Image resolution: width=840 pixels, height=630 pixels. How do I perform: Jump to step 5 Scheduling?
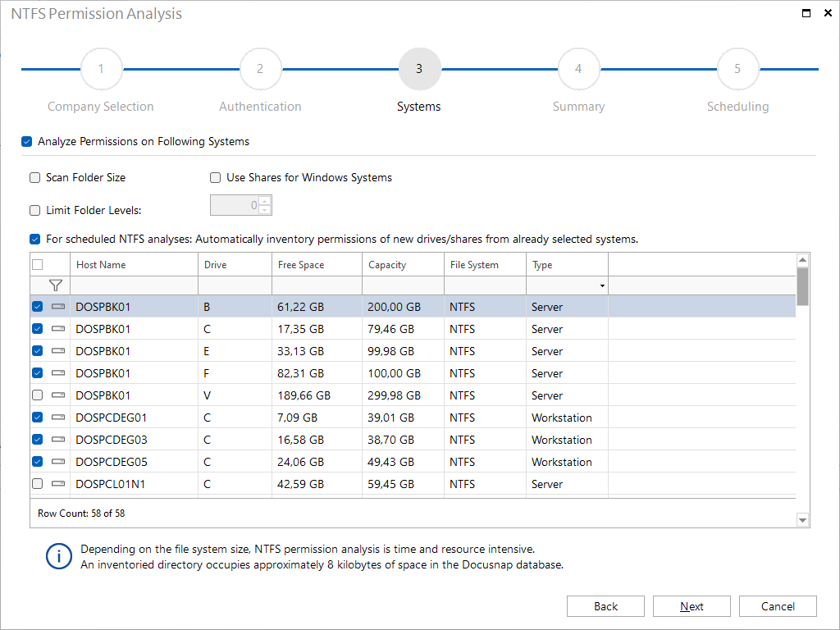pos(737,69)
